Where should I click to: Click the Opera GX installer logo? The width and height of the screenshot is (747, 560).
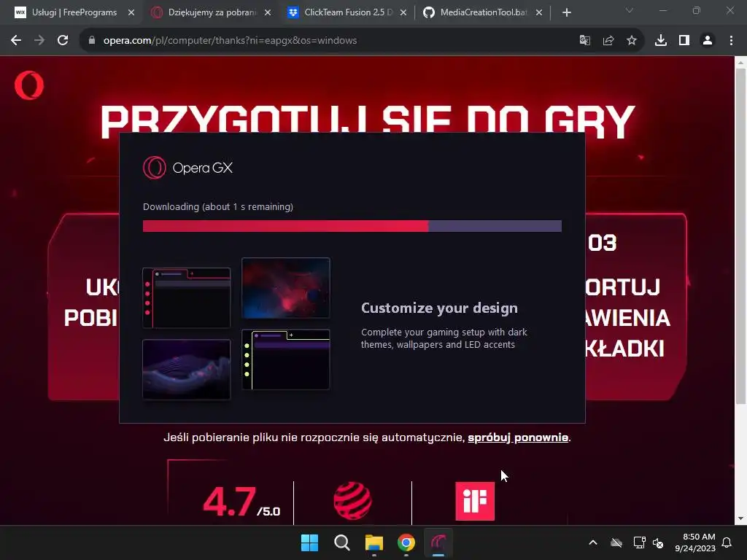coord(187,168)
